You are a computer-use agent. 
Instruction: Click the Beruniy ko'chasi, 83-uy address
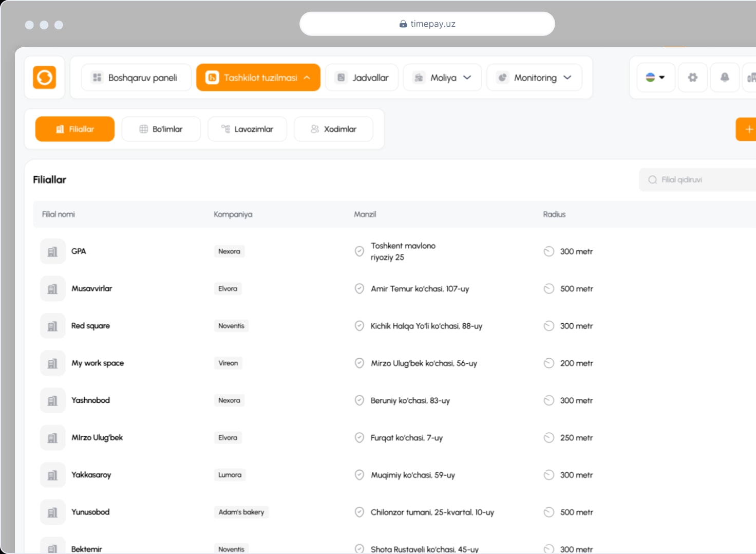click(410, 401)
